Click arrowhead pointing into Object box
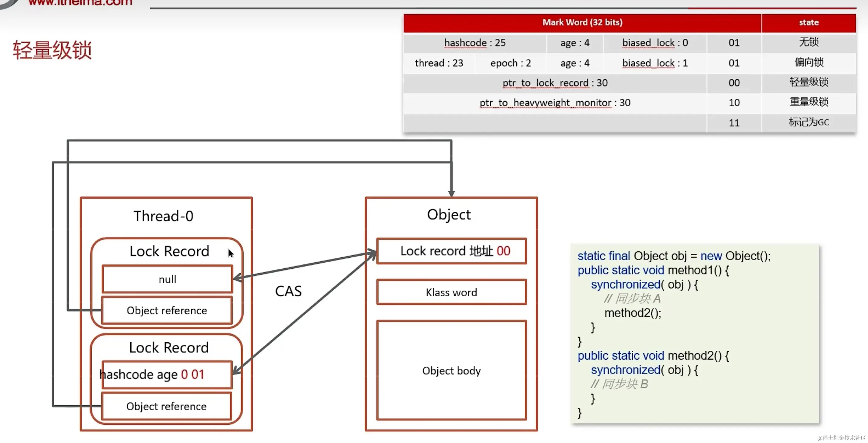Image resolution: width=868 pixels, height=443 pixels. click(452, 194)
